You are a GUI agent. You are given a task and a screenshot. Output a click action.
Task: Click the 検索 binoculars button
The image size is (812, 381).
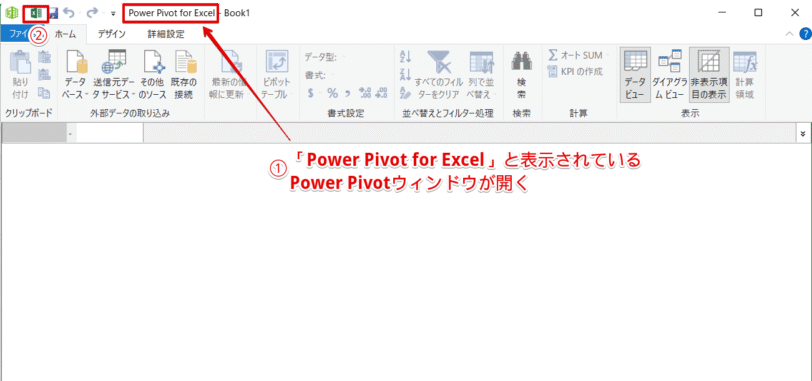[x=521, y=75]
